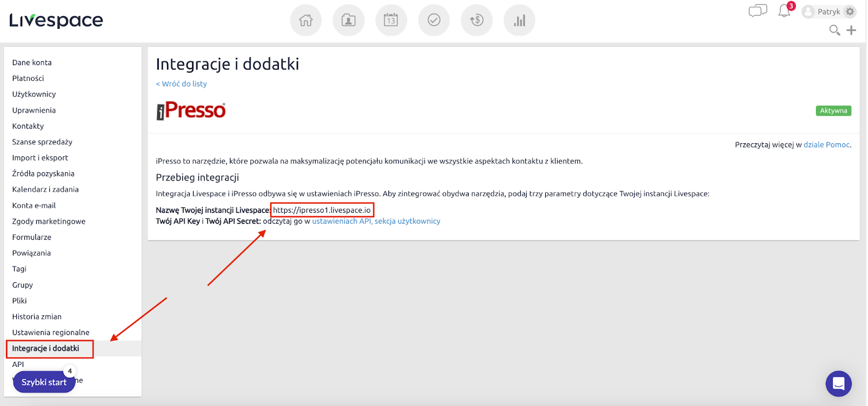Open Płatności in sidebar

28,78
